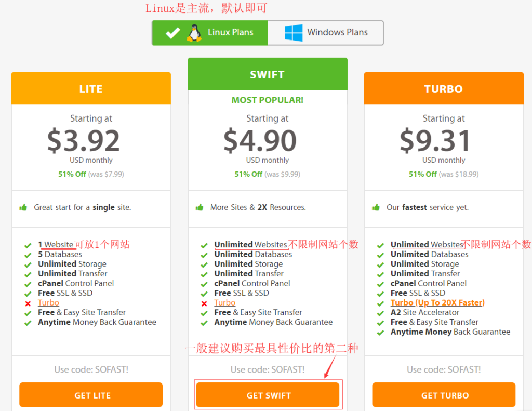Click the orange TURBO plan header

point(443,89)
